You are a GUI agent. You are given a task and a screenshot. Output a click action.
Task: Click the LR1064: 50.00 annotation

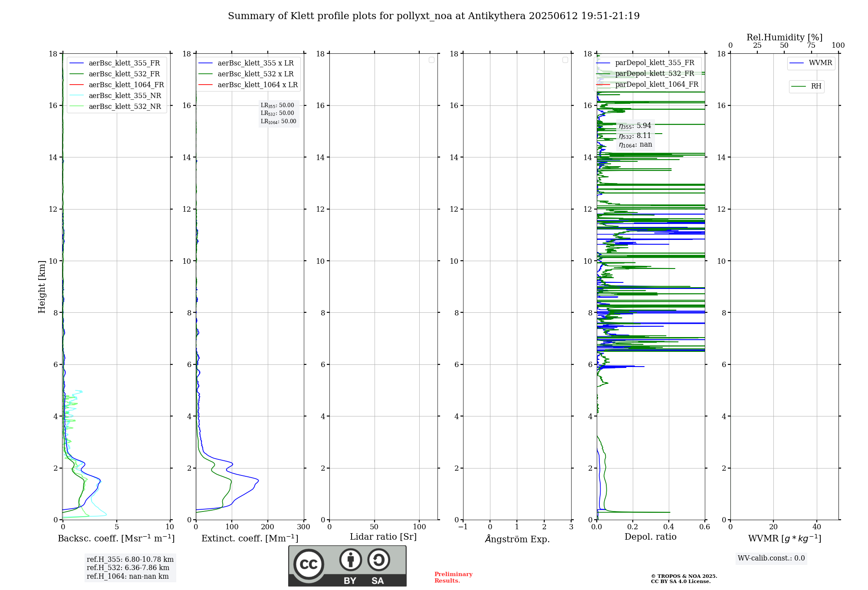278,121
